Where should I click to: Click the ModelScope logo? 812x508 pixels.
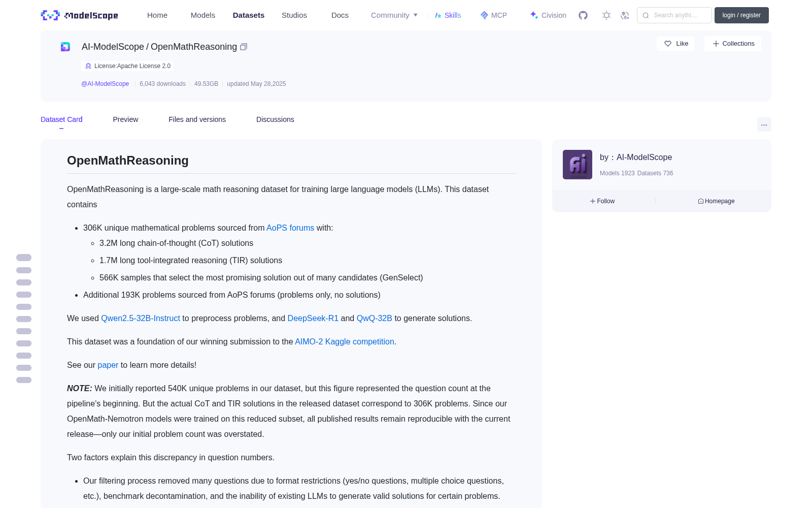point(79,15)
